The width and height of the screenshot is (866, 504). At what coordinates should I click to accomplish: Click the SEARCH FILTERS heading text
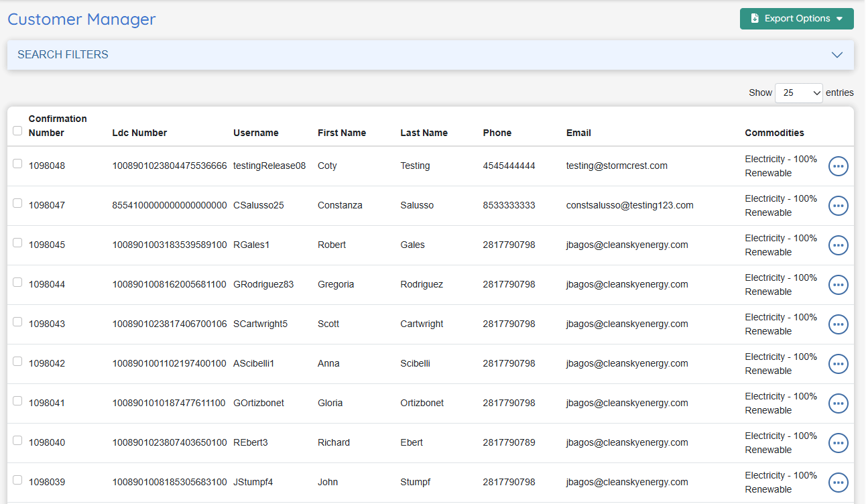coord(63,55)
